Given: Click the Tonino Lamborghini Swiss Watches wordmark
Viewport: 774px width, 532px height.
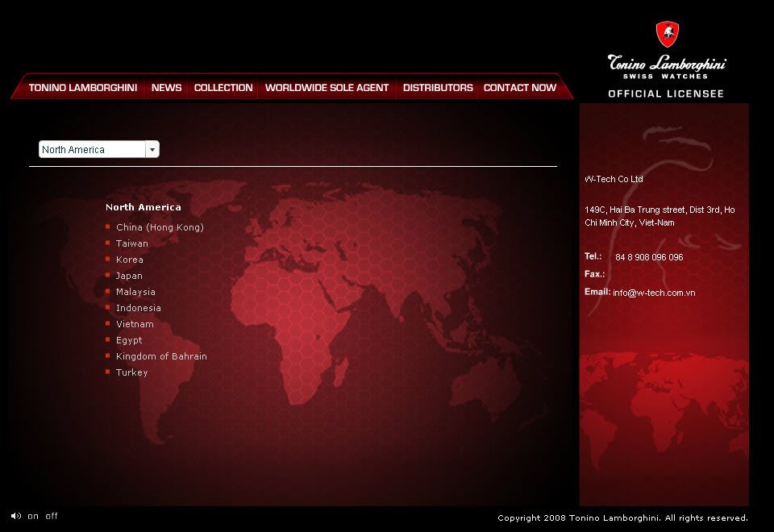Looking at the screenshot, I should pyautogui.click(x=667, y=66).
